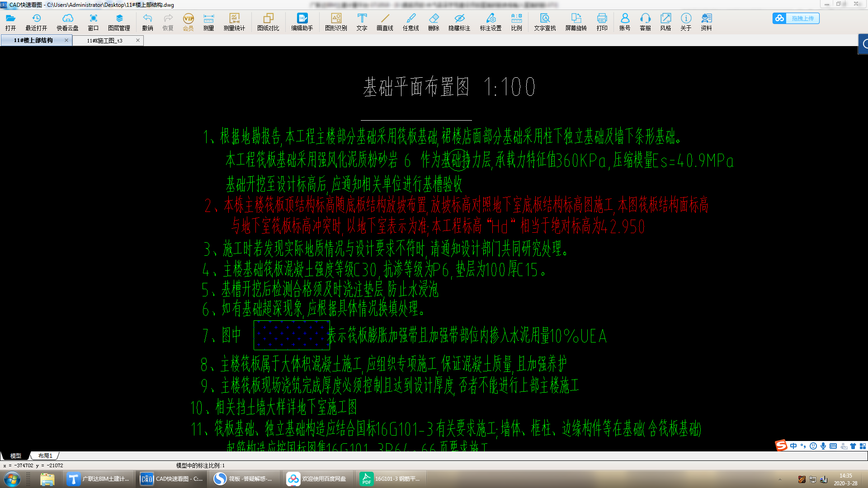Expand the 资料 (Resources) panel
This screenshot has height=488, width=868.
click(705, 21)
